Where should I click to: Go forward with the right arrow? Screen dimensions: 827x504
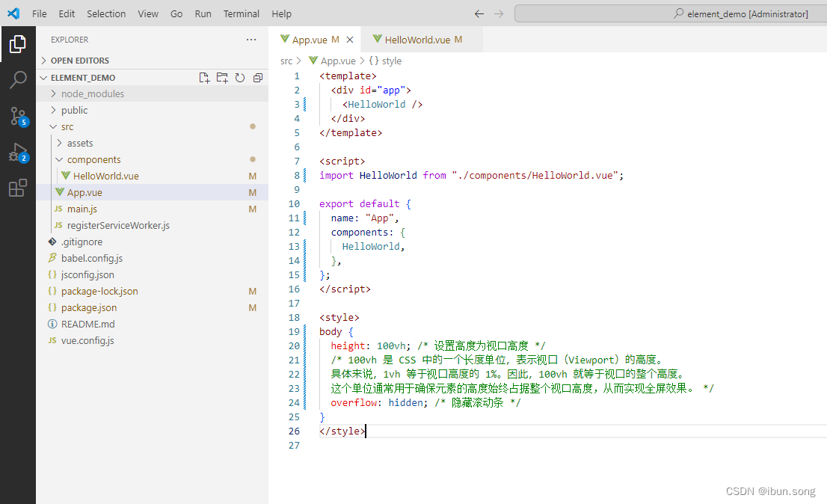coord(499,13)
